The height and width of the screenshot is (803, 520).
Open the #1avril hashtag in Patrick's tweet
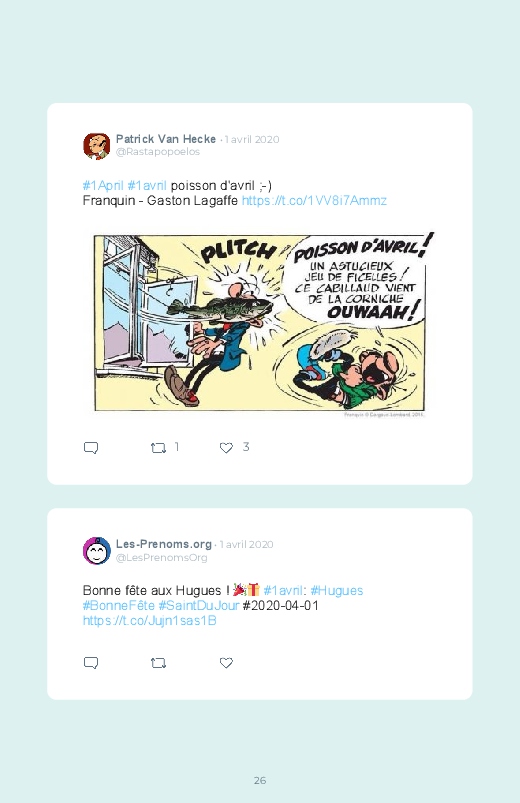coord(147,185)
